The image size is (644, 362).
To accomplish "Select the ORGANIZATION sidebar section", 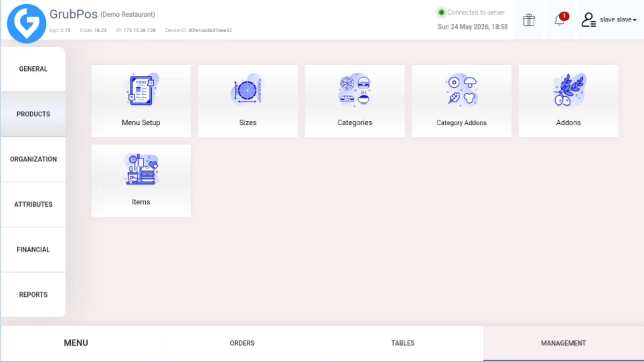I will pyautogui.click(x=33, y=159).
